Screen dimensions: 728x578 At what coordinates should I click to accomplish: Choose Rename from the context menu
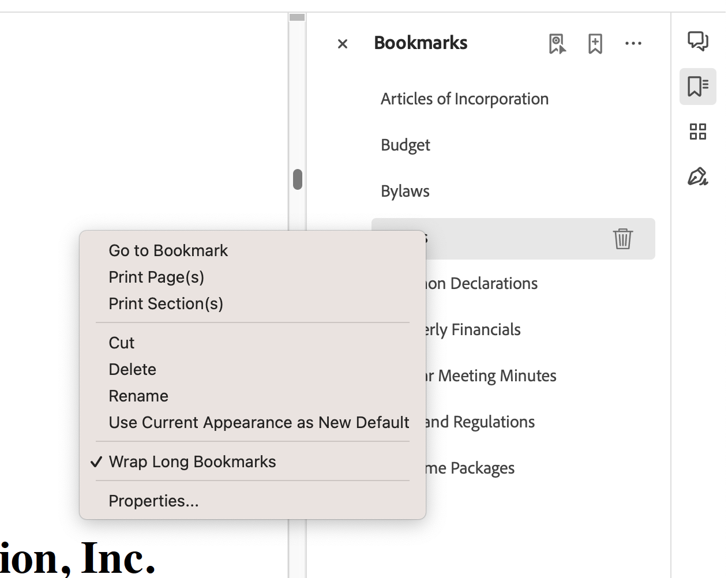[138, 395]
